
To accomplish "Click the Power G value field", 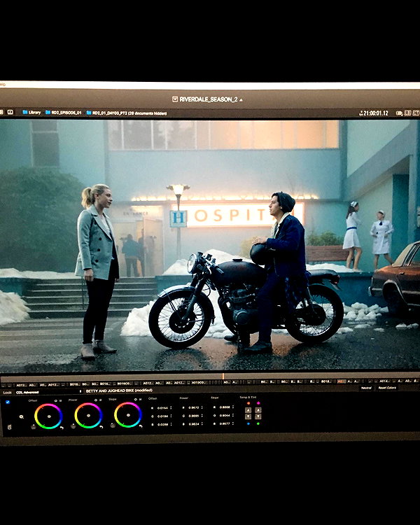I will click(x=194, y=416).
